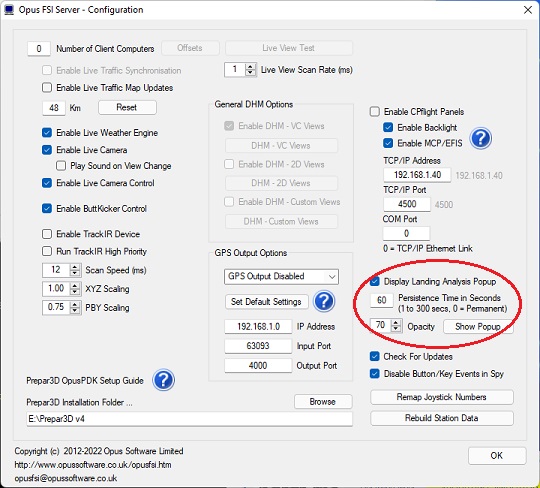Toggle Enable Live Weather Engine
This screenshot has width=540, height=488.
(47, 133)
